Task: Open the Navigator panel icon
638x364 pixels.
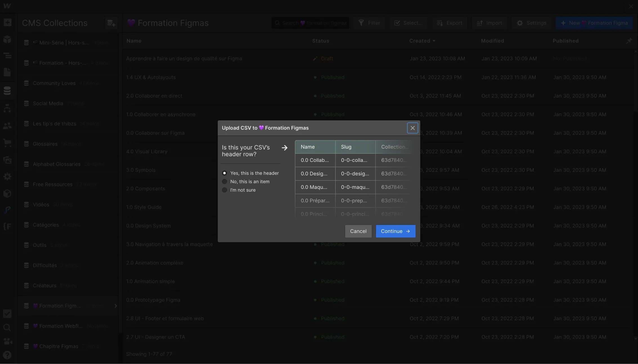Action: [x=7, y=55]
